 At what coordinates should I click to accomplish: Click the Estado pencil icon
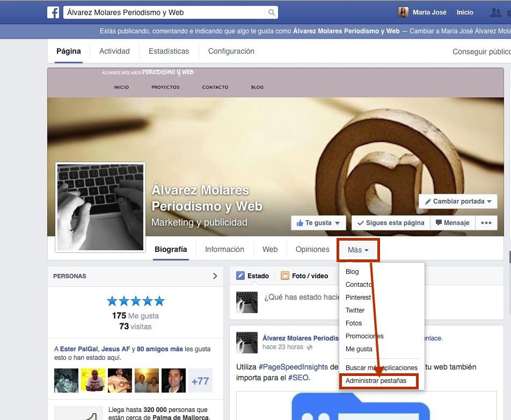240,276
